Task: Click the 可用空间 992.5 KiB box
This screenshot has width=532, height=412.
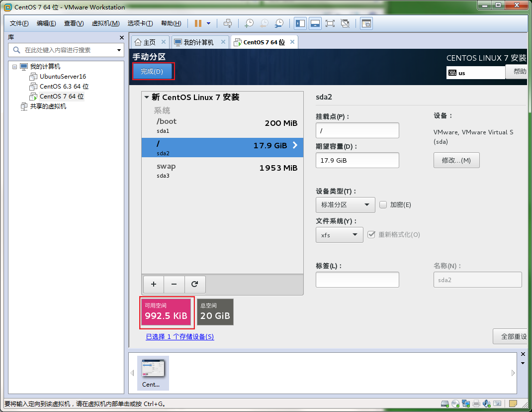Action: pos(166,312)
